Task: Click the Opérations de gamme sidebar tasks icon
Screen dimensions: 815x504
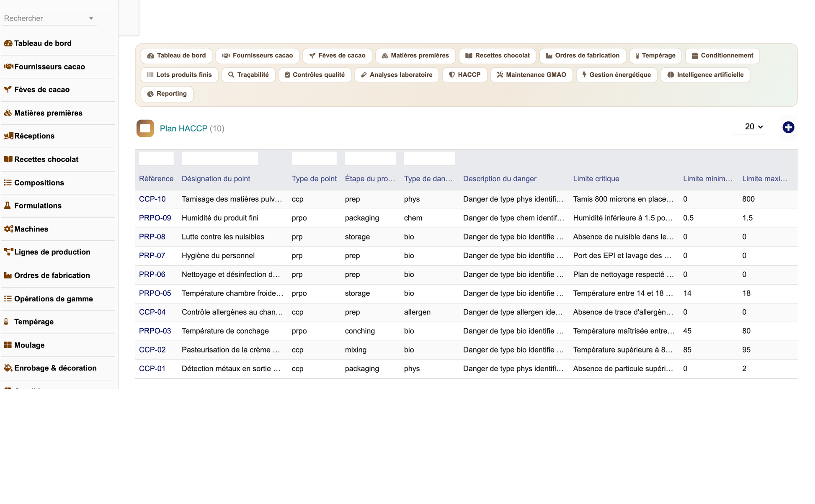Action: 8,298
